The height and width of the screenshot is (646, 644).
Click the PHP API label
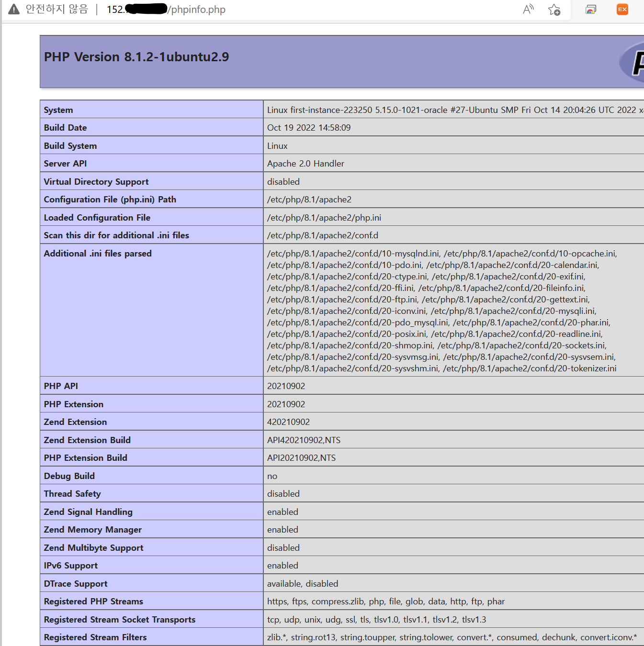(61, 386)
